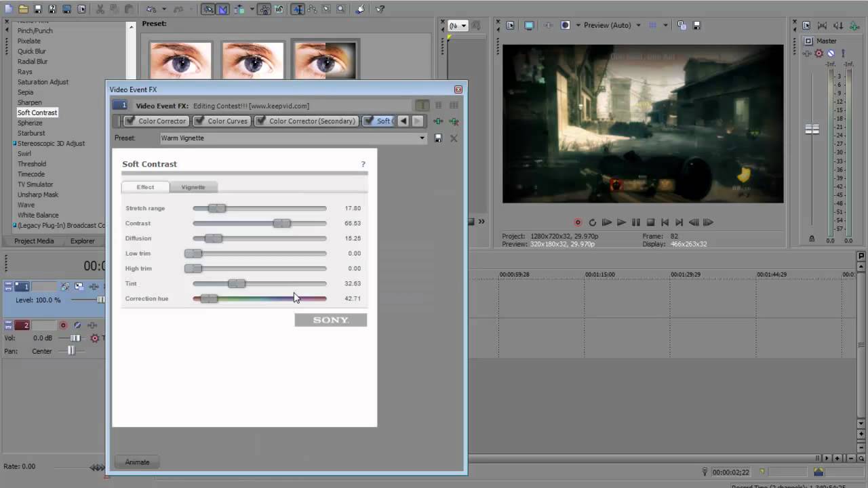
Task: Open the Project Media tab
Action: pos(34,241)
